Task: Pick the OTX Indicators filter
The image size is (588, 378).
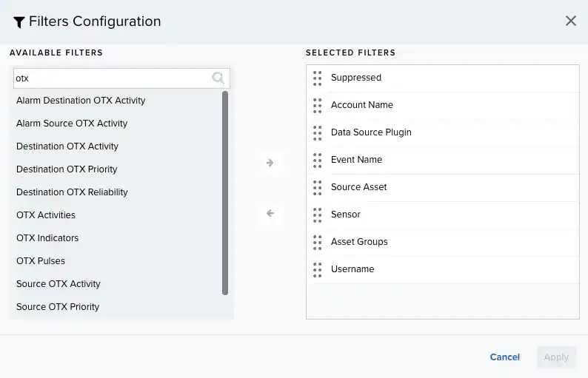Action: coord(47,238)
